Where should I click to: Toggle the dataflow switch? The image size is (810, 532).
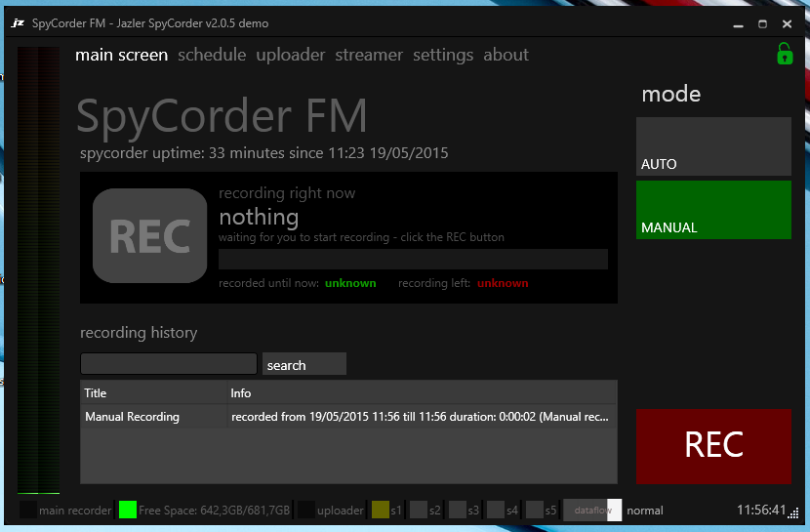point(592,510)
